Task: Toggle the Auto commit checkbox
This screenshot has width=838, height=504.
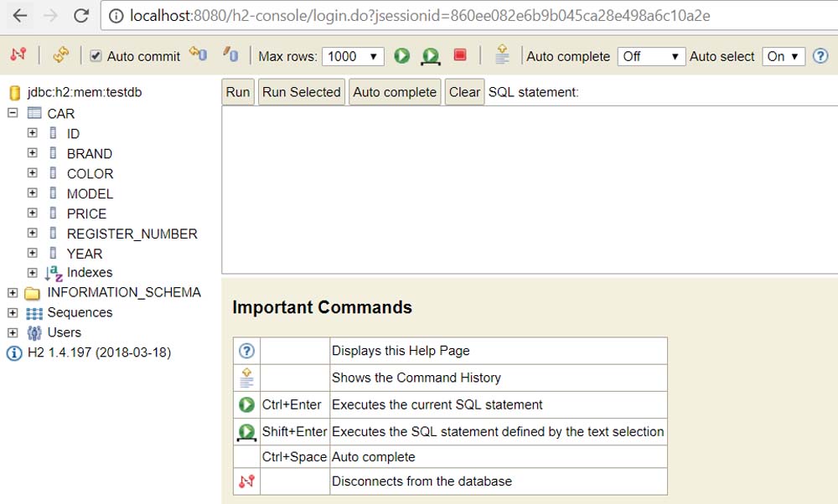Action: (x=96, y=56)
